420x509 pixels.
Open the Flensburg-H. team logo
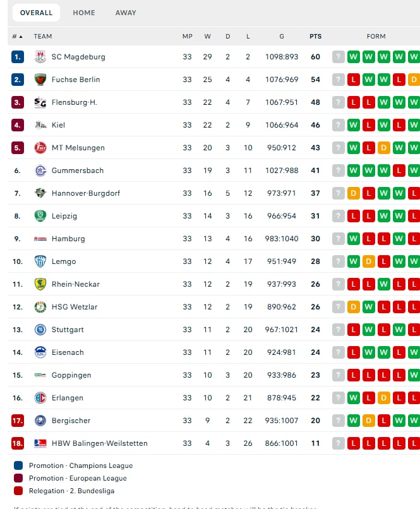point(40,102)
